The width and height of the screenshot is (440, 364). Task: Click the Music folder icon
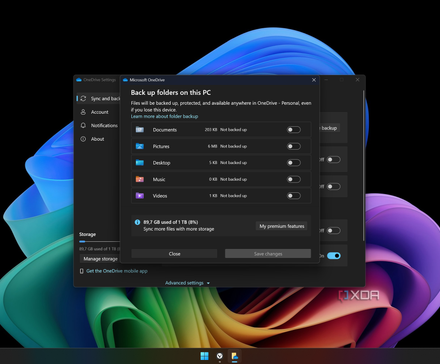(x=140, y=179)
